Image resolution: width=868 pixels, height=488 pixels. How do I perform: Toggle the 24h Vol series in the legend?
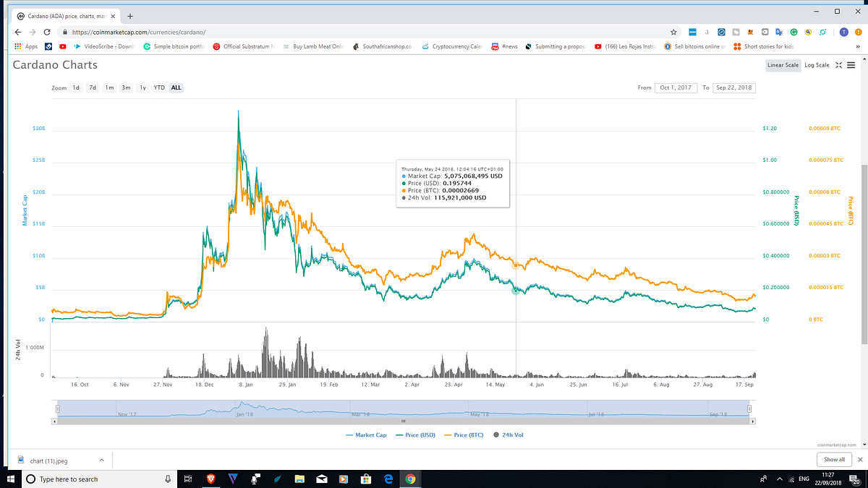(510, 435)
